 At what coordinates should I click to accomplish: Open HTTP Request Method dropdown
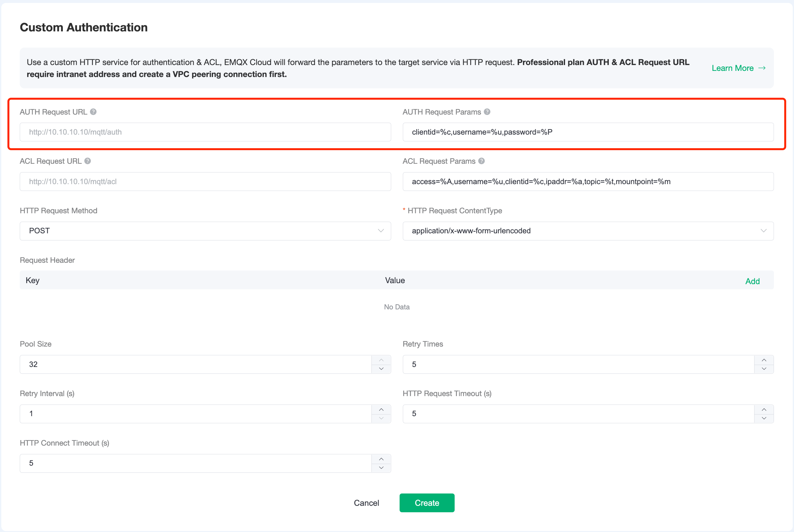coord(205,231)
